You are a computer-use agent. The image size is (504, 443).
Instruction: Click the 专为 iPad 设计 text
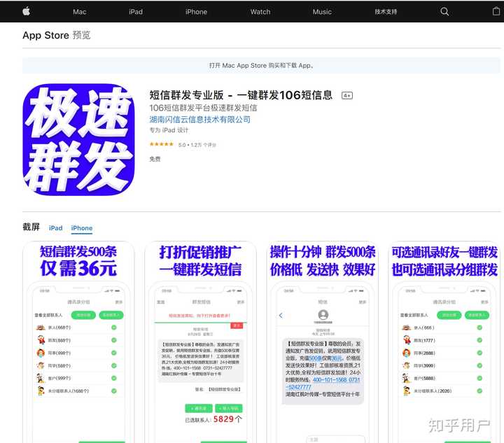169,130
